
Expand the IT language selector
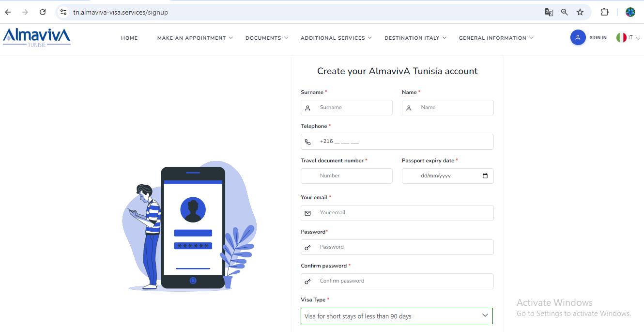(629, 37)
